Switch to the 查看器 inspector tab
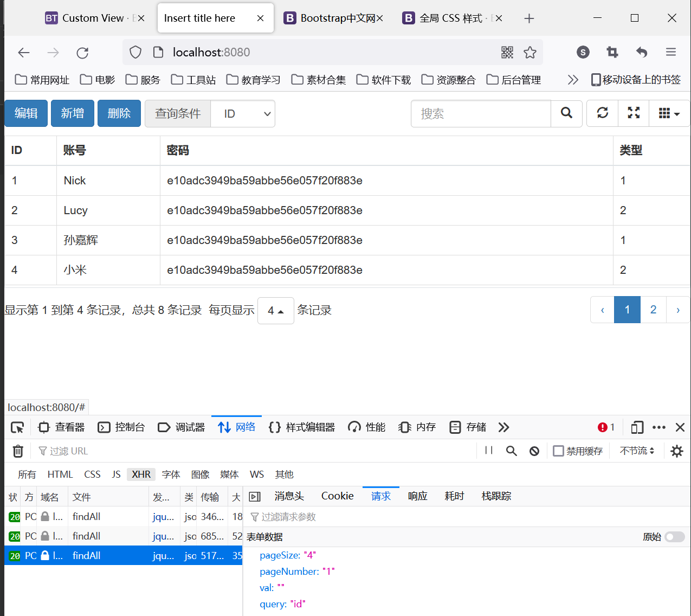This screenshot has width=691, height=616. (61, 427)
